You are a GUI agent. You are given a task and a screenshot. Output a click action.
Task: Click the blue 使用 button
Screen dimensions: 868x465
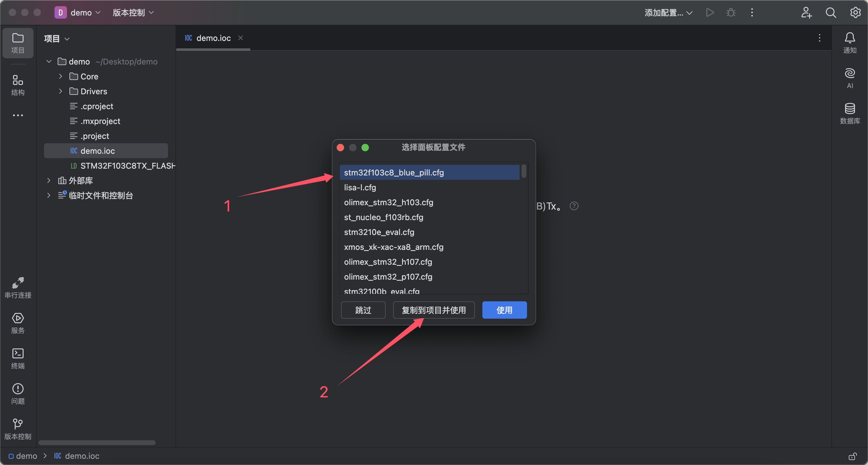pyautogui.click(x=504, y=310)
